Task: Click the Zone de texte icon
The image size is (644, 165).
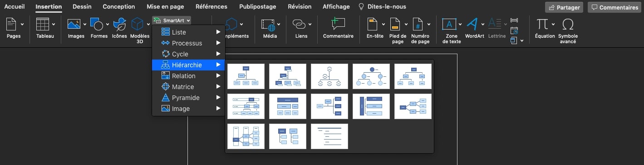Action: [449, 24]
